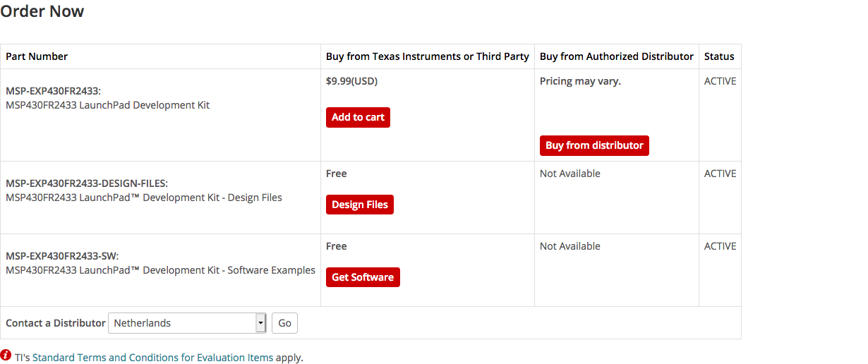The image size is (868, 364).
Task: Click the Go button next to country selector
Action: [x=284, y=323]
